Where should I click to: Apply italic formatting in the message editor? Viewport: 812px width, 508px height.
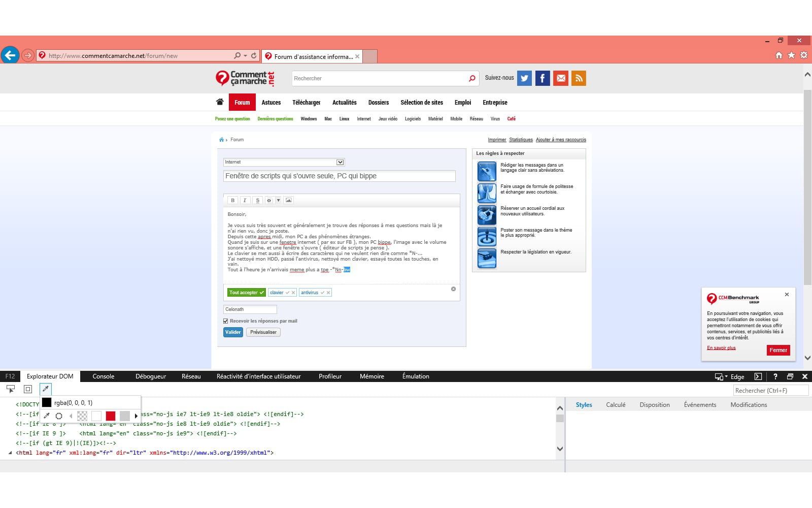click(x=245, y=200)
